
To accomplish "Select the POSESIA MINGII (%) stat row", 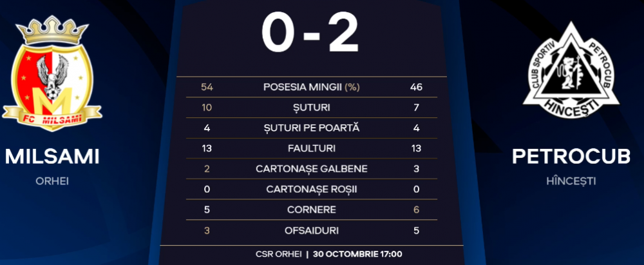I will point(311,87).
